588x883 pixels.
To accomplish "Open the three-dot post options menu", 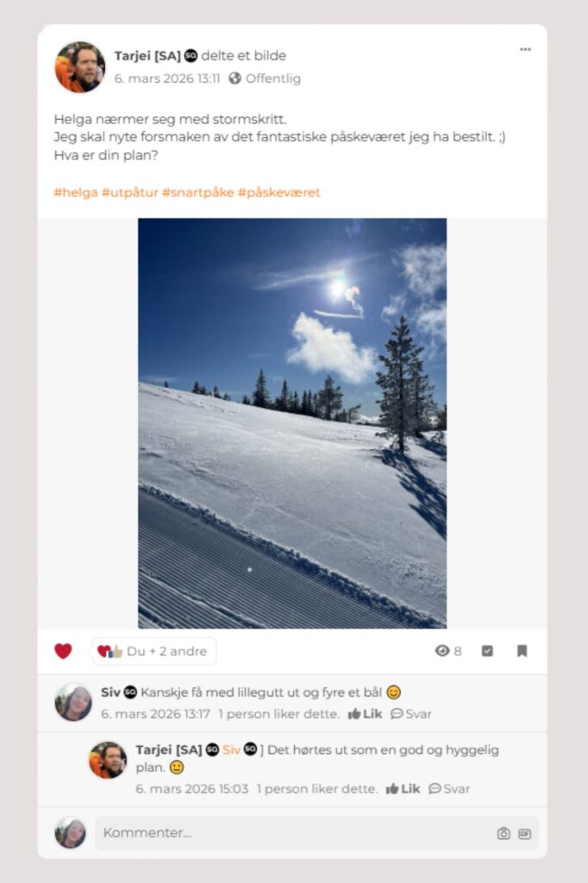I will 525,49.
